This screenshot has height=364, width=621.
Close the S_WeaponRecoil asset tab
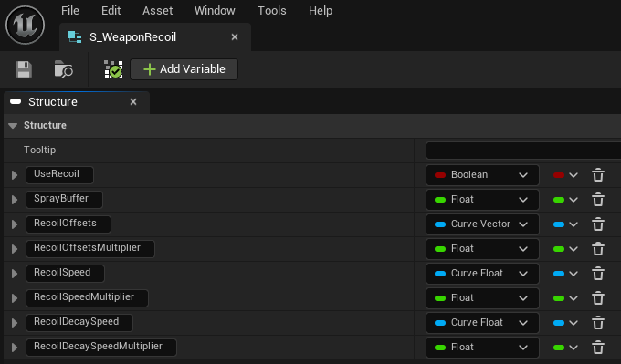click(235, 36)
